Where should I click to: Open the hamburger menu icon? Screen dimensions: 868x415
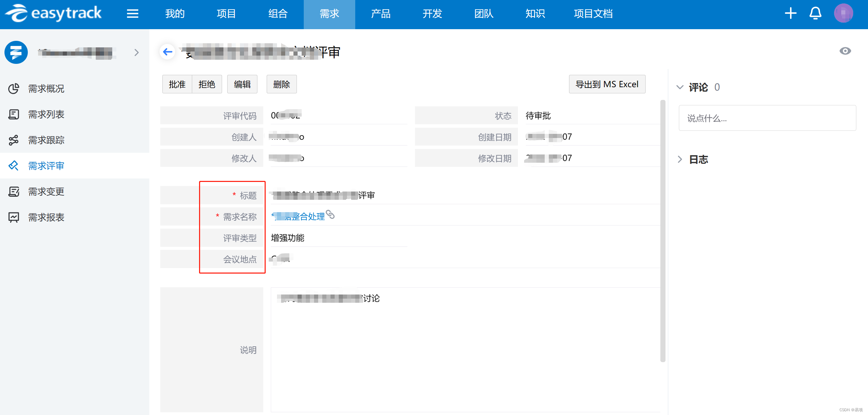tap(132, 14)
